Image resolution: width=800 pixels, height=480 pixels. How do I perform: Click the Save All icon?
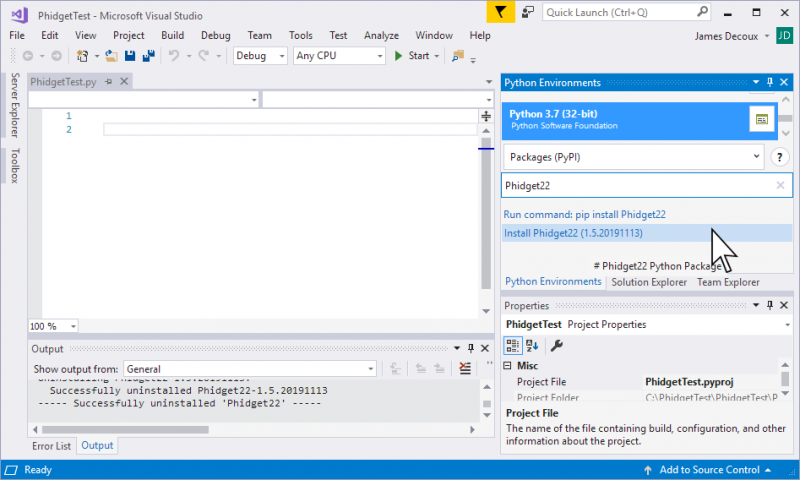click(x=148, y=56)
